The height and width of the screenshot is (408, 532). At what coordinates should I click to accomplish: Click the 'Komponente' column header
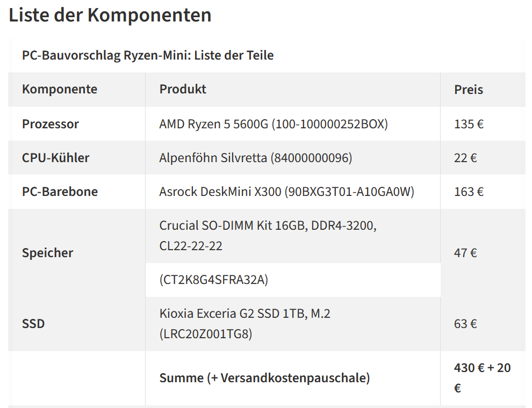(x=60, y=89)
